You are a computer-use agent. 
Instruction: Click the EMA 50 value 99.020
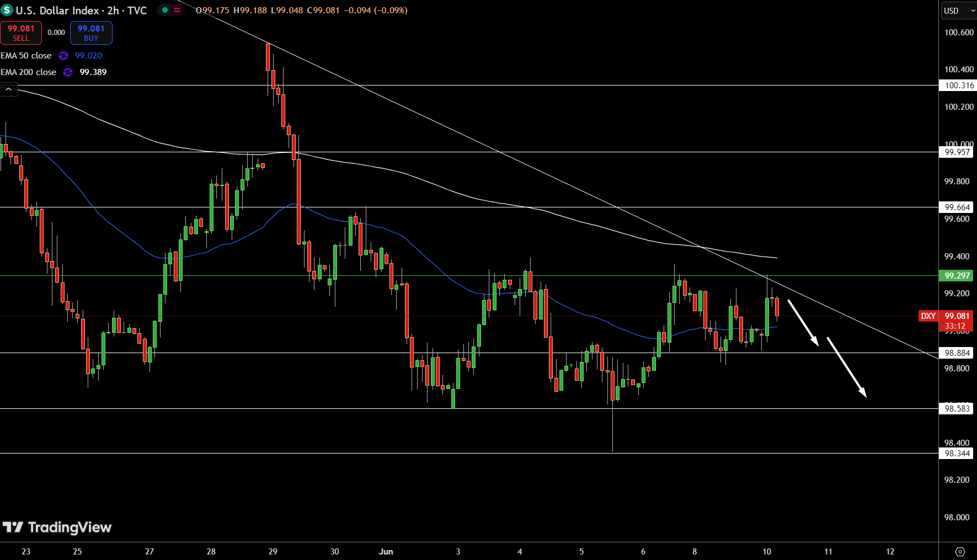click(88, 56)
